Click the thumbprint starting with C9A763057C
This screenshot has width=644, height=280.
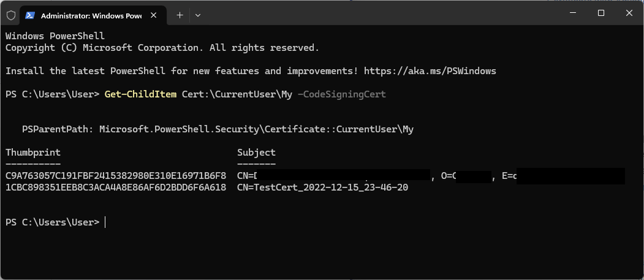pyautogui.click(x=116, y=176)
